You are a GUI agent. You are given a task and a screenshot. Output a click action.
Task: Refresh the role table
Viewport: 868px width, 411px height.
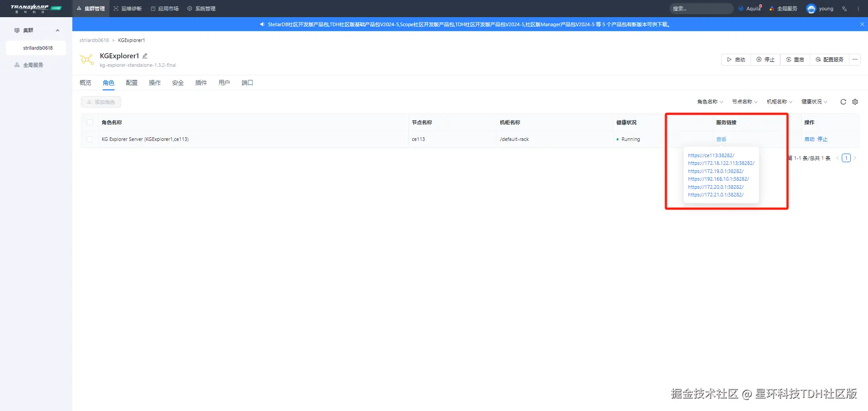pyautogui.click(x=843, y=102)
